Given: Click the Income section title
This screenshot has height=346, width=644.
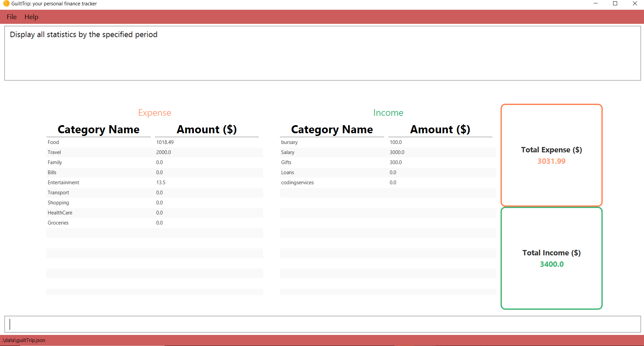Looking at the screenshot, I should [x=388, y=113].
